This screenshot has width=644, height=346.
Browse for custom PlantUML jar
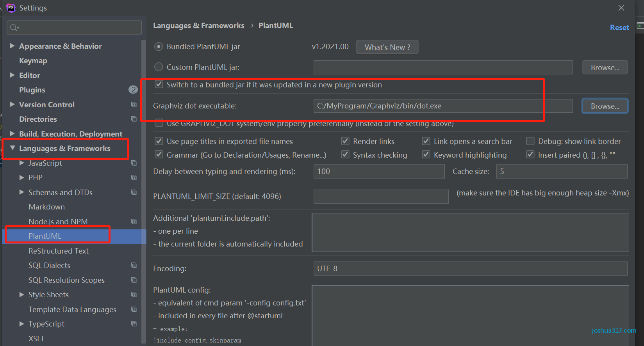pos(605,67)
